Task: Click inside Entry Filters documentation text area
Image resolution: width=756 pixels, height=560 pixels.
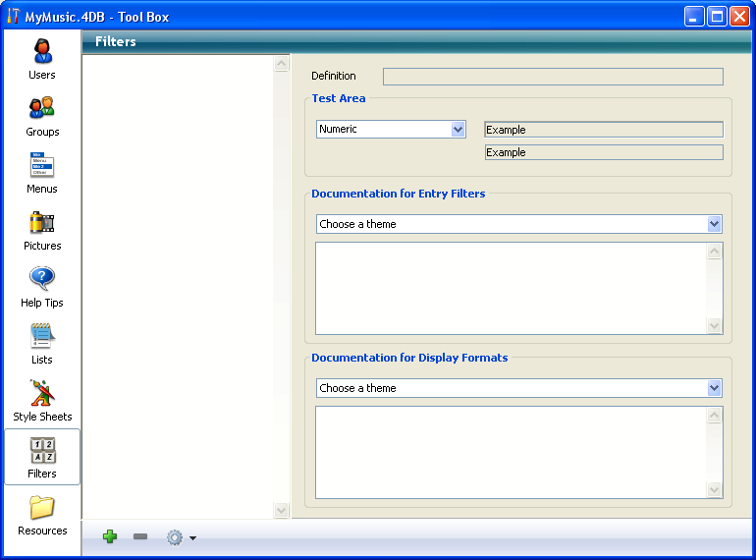Action: 511,288
